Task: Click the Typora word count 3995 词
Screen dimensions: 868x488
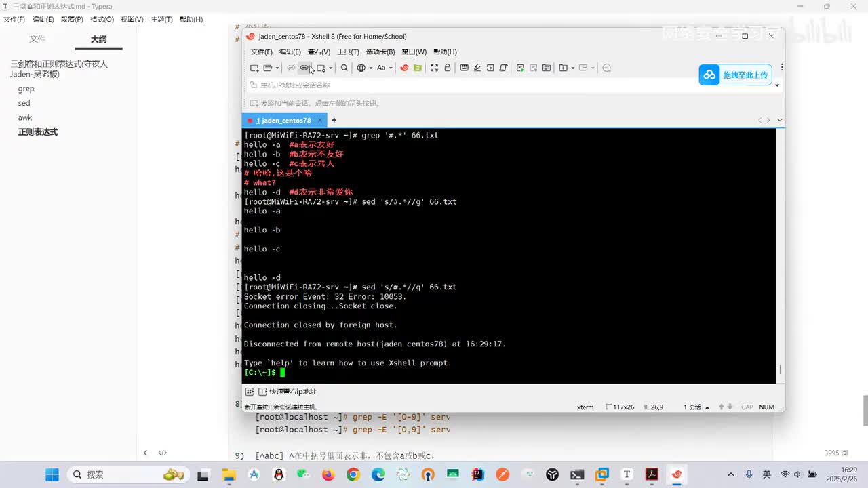Action: click(x=835, y=453)
